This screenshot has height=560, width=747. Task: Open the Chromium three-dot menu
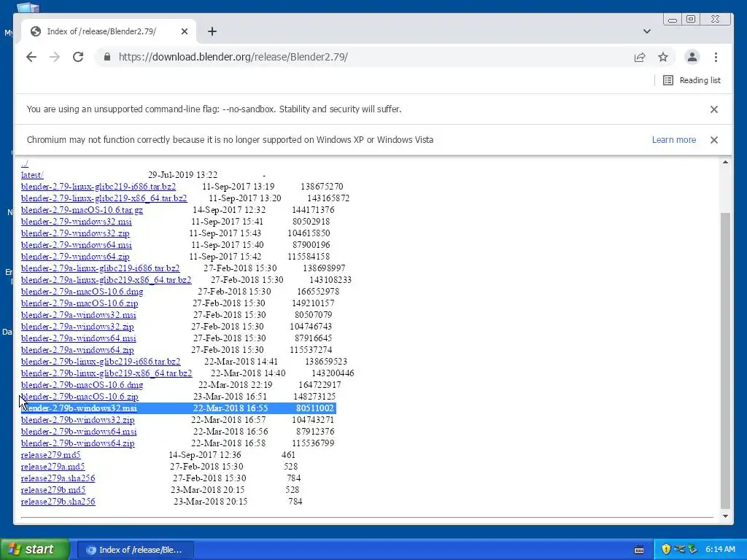pos(716,57)
